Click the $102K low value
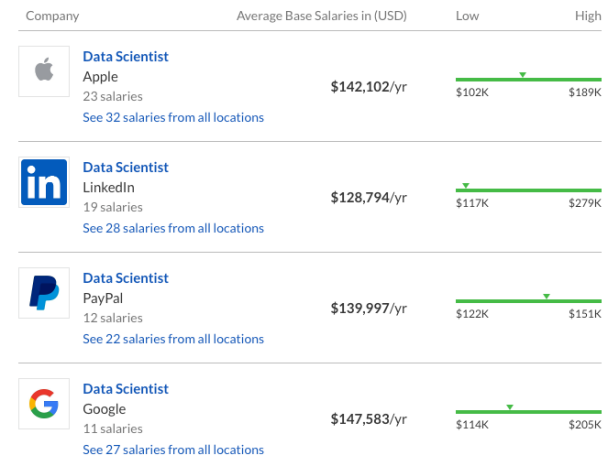The image size is (614, 473). click(472, 92)
